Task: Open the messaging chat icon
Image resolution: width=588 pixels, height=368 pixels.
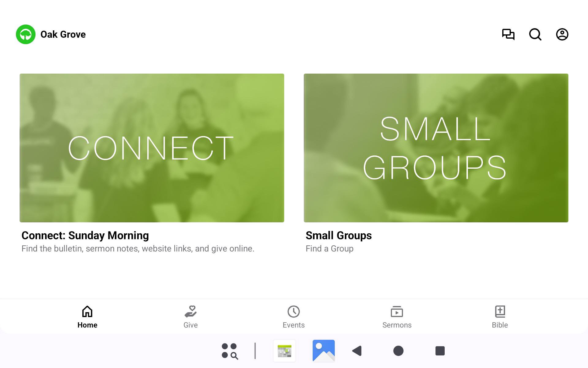Action: tap(508, 34)
